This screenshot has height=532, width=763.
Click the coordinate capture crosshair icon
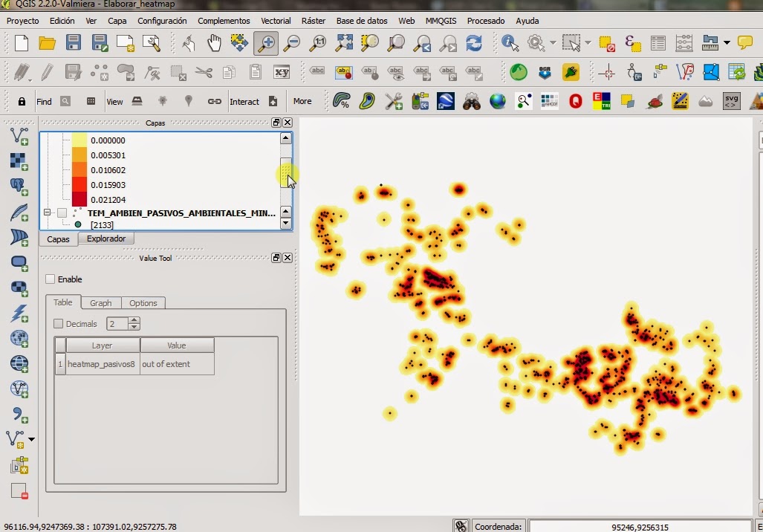coord(607,73)
